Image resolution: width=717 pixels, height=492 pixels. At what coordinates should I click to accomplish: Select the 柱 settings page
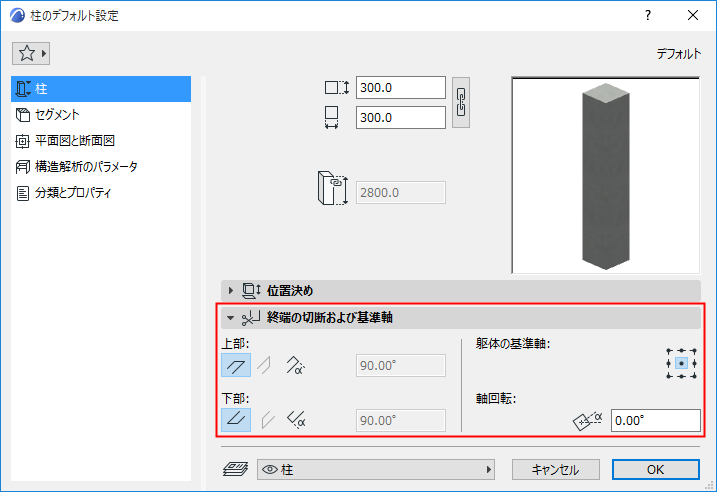tap(101, 89)
